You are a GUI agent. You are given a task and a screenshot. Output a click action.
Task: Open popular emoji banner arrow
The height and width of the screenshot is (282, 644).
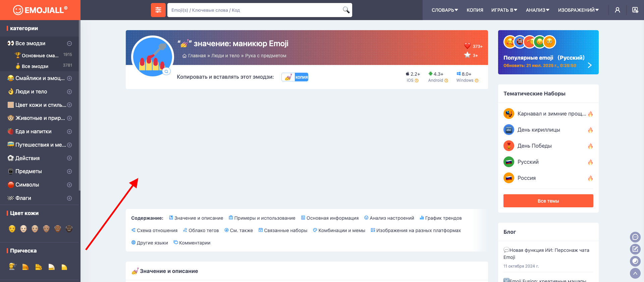pyautogui.click(x=590, y=65)
